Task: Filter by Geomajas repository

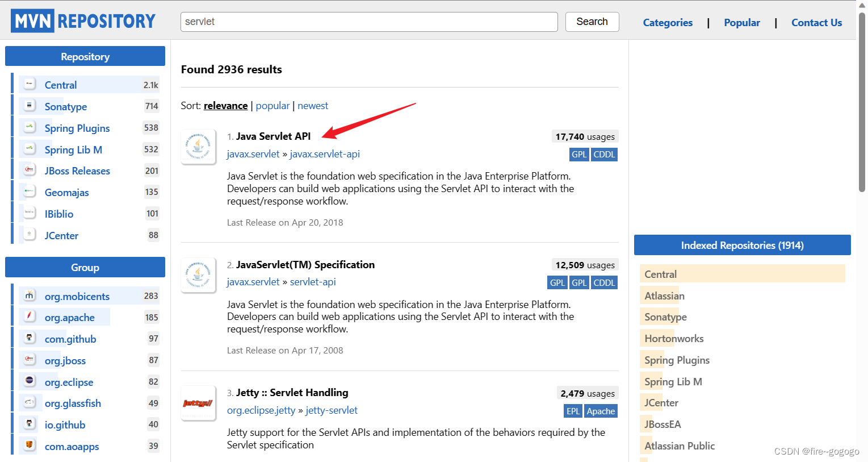Action: coord(67,193)
